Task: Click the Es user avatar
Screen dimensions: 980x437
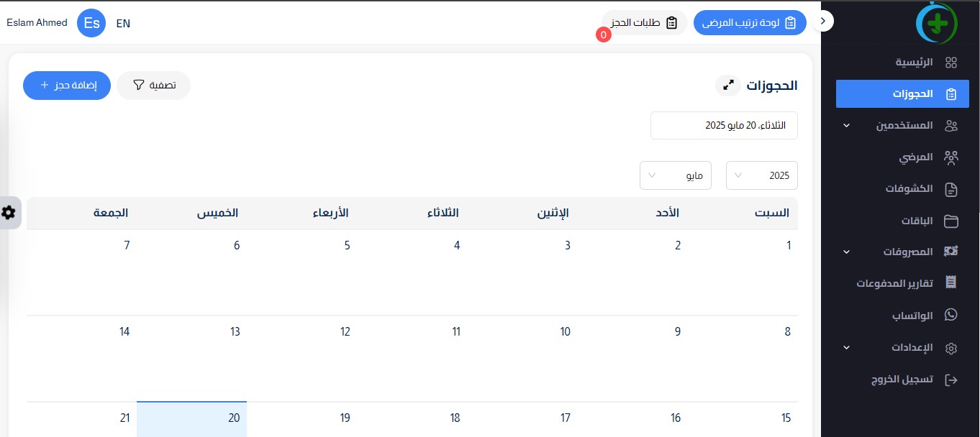Action: coord(91,23)
